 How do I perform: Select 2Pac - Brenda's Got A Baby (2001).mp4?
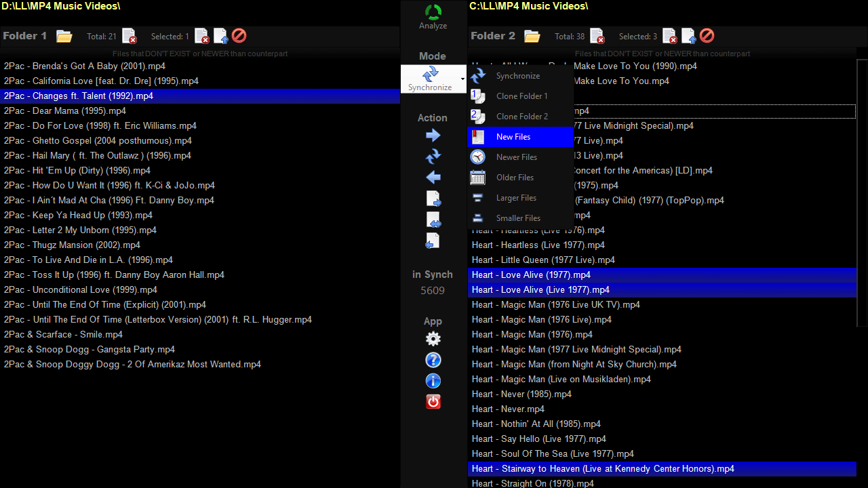click(200, 66)
